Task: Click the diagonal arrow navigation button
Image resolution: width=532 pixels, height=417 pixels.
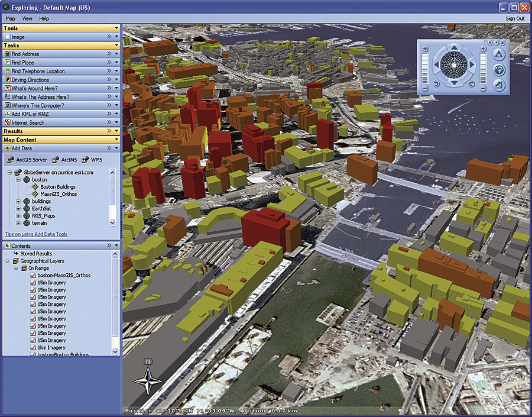Action: [x=498, y=85]
